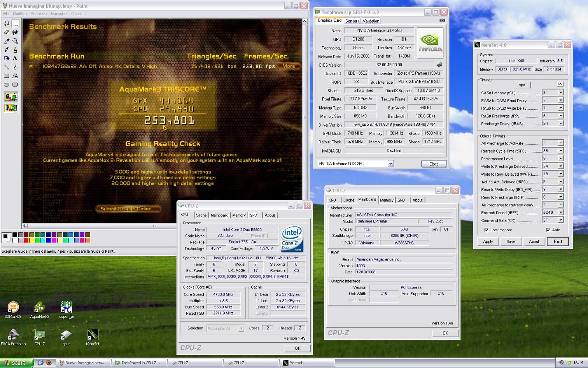Open the Firefox quick launch icon
This screenshot has width=588, height=368.
click(x=49, y=363)
